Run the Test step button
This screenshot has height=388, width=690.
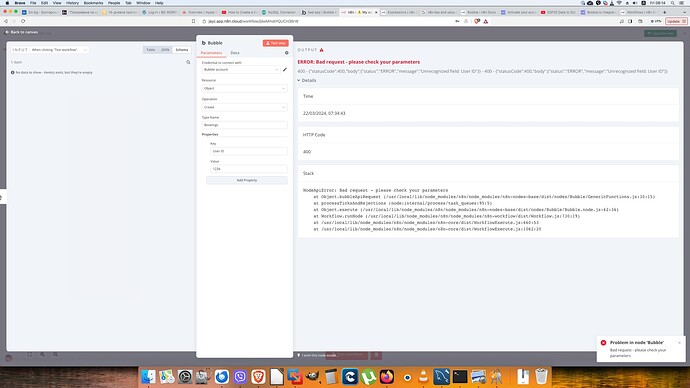pyautogui.click(x=275, y=43)
